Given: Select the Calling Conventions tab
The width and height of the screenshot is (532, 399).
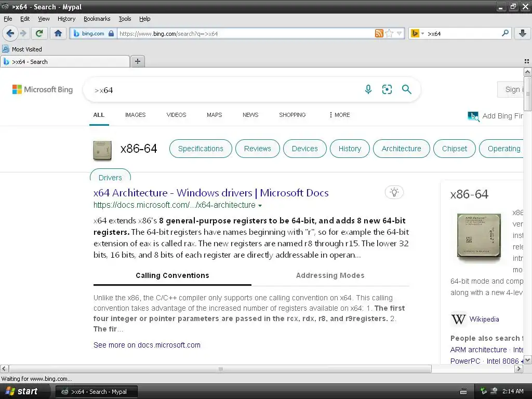Looking at the screenshot, I should click(172, 275).
